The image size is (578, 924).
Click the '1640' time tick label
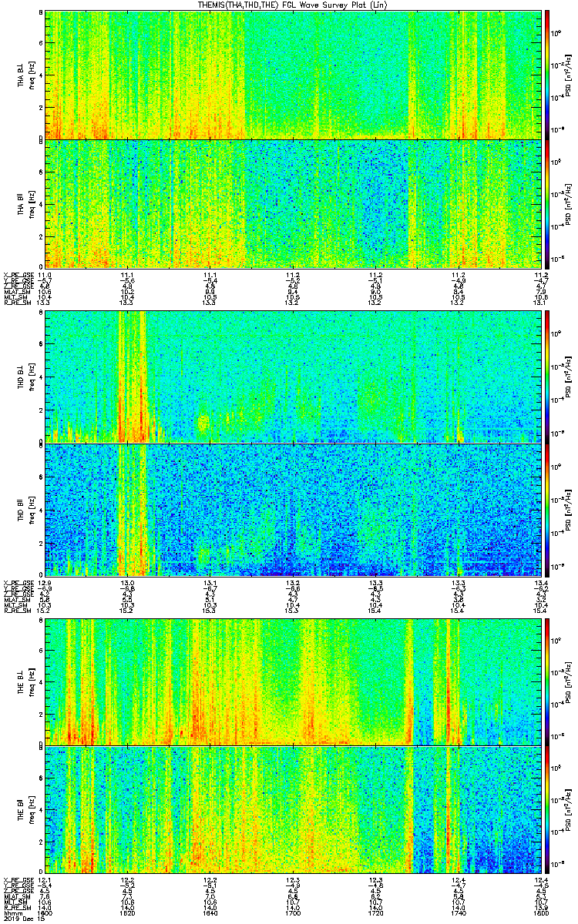pos(210,913)
